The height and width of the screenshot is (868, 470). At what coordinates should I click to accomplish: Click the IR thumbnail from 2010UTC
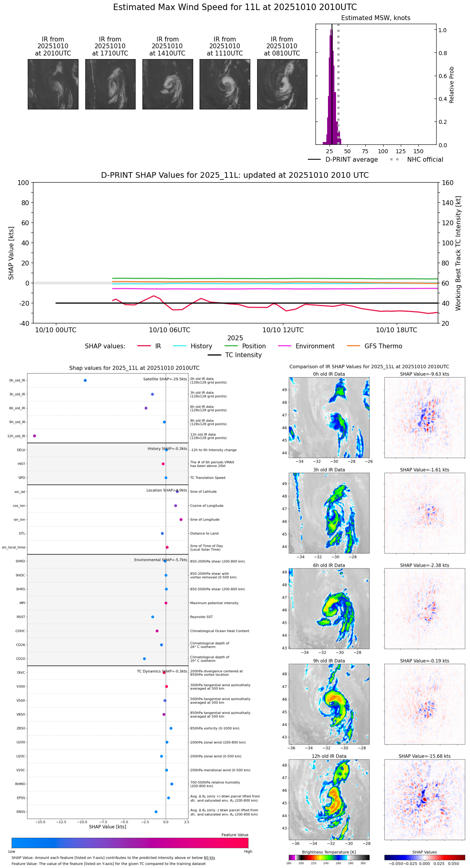(x=53, y=84)
